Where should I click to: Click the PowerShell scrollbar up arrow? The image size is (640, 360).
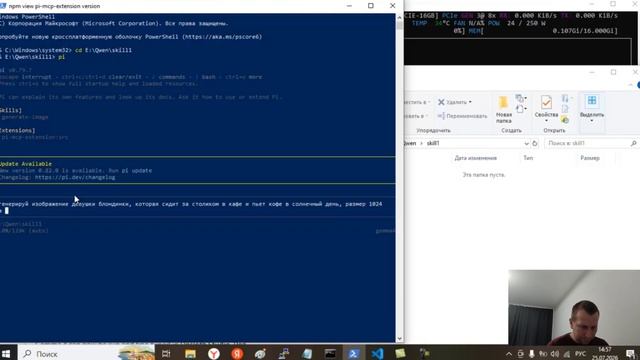point(399,18)
